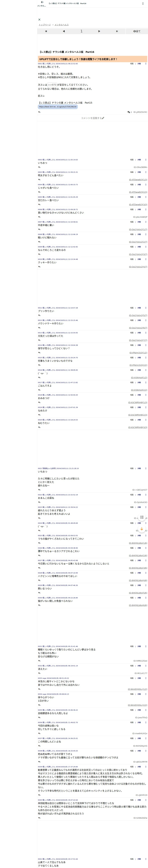This screenshot has width=148, height=868.
Task: Reply to post 0036
Action: [x=39, y=734]
